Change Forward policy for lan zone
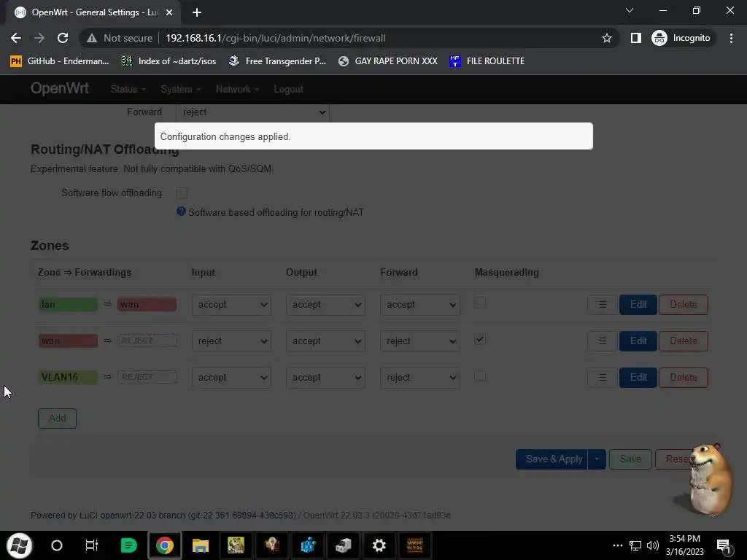Image resolution: width=747 pixels, height=560 pixels. point(420,305)
